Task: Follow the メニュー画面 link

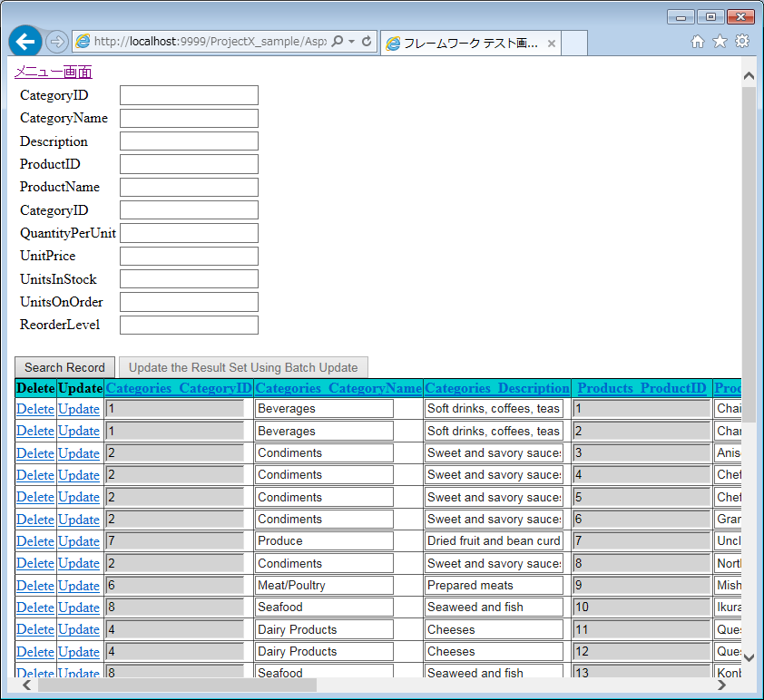Action: pos(53,73)
